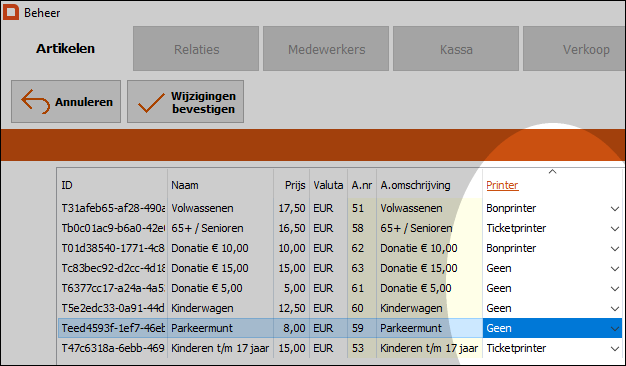
Task: Click Donatie € 10,00 in Naam column
Action: pyautogui.click(x=220, y=248)
